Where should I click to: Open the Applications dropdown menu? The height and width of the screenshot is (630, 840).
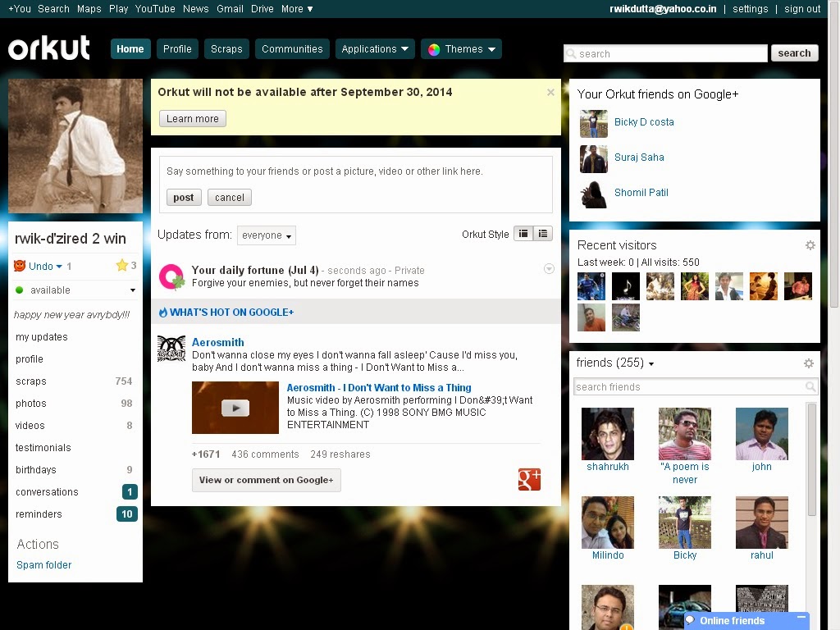coord(375,48)
